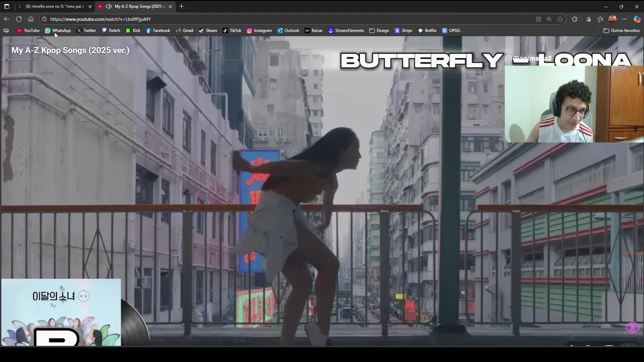Expand the Design bookmarks folder
The width and height of the screenshot is (644, 362).
[x=379, y=31]
